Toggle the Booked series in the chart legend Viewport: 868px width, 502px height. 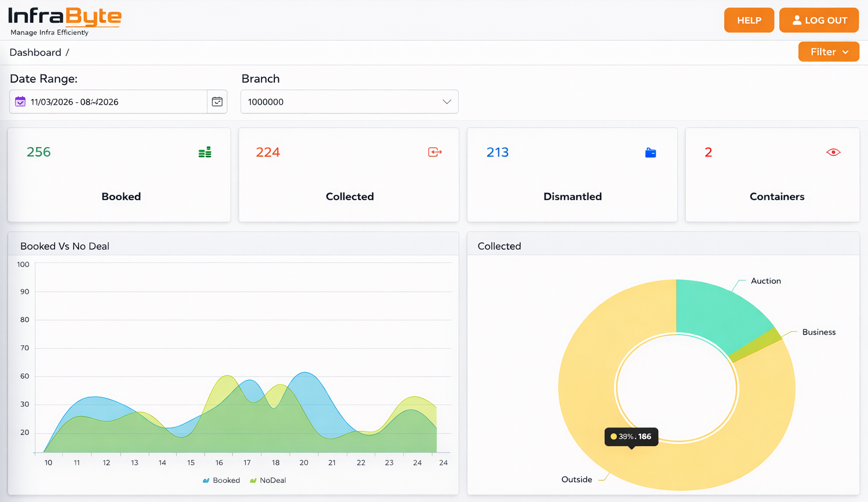(221, 480)
